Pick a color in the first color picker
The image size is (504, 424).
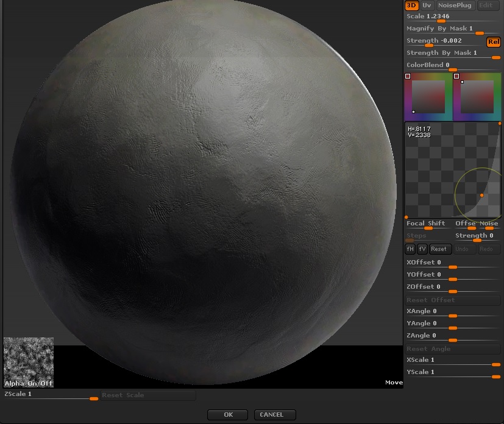point(428,97)
